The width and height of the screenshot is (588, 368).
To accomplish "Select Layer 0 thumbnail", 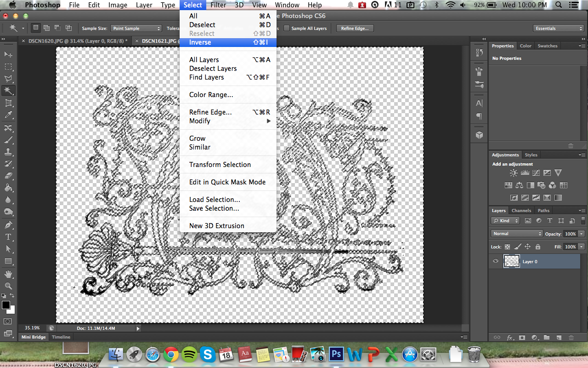I will tap(512, 261).
